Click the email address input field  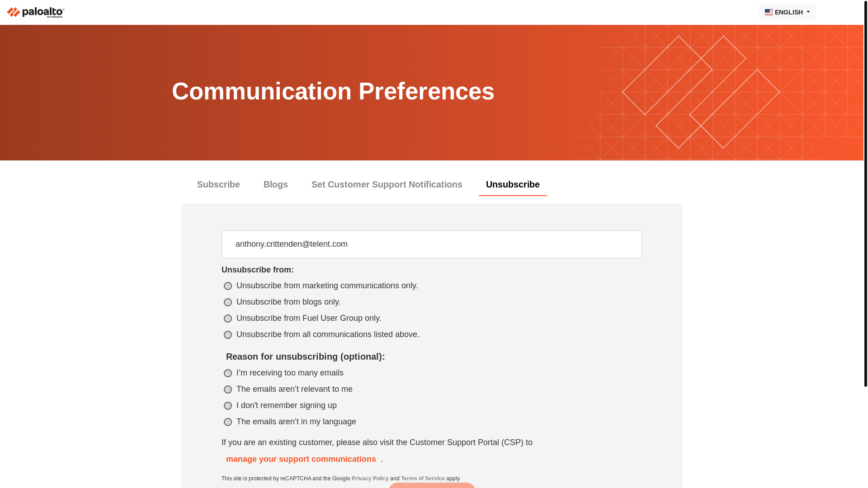[432, 244]
